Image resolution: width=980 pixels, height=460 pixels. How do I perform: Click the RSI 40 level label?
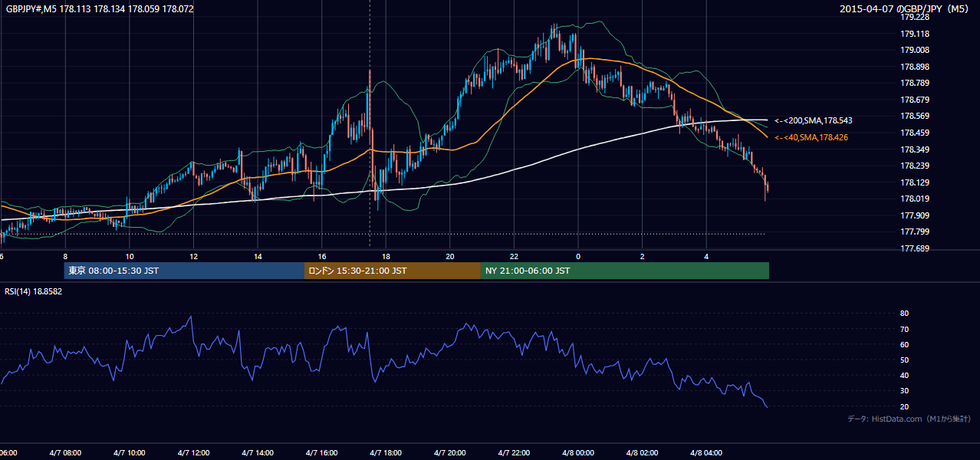click(904, 375)
